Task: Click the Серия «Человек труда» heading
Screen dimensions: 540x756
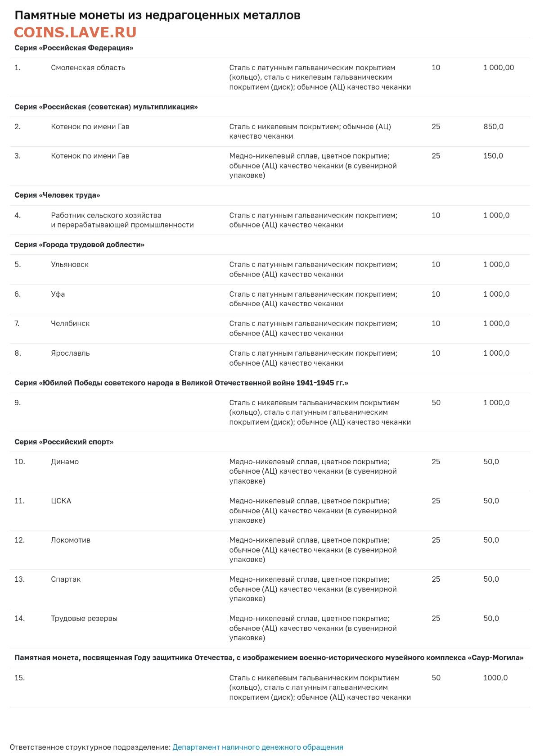Action: (x=57, y=195)
